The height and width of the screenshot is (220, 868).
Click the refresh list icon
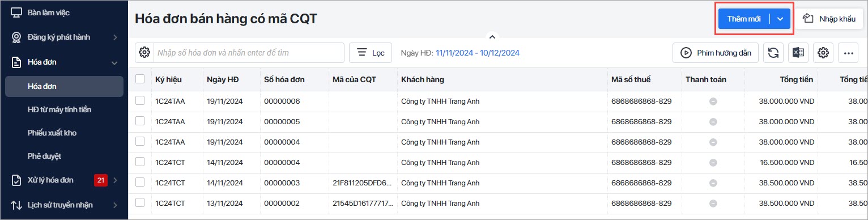pyautogui.click(x=773, y=53)
